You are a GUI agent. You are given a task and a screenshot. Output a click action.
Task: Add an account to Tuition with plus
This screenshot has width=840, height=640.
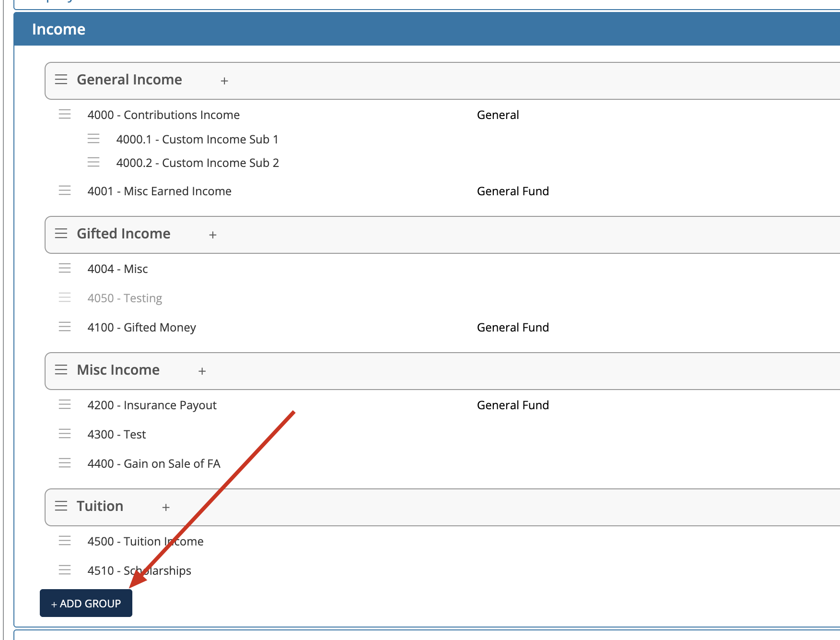coord(166,508)
